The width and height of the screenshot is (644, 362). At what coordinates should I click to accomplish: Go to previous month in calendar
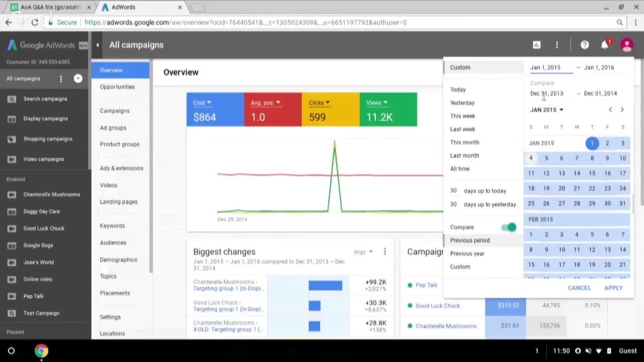coord(610,110)
